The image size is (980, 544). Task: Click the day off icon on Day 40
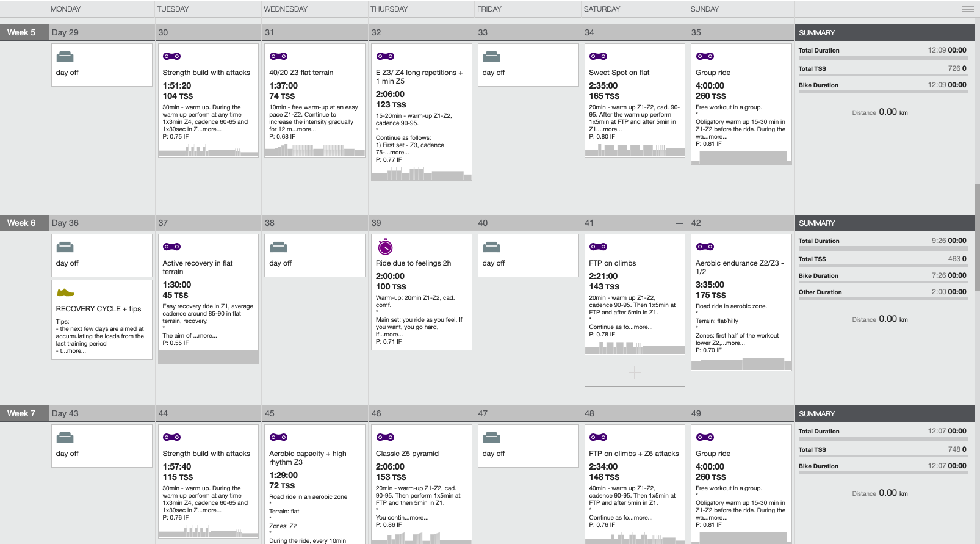491,247
